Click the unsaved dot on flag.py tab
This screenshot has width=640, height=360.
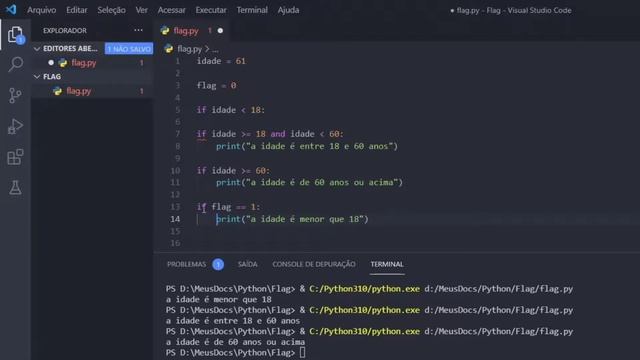pyautogui.click(x=220, y=31)
